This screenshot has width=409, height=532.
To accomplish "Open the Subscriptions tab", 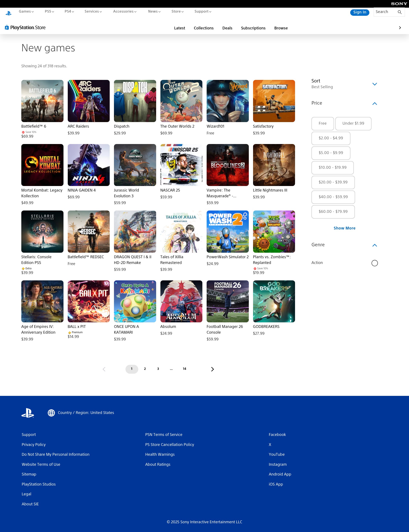I will click(x=253, y=28).
